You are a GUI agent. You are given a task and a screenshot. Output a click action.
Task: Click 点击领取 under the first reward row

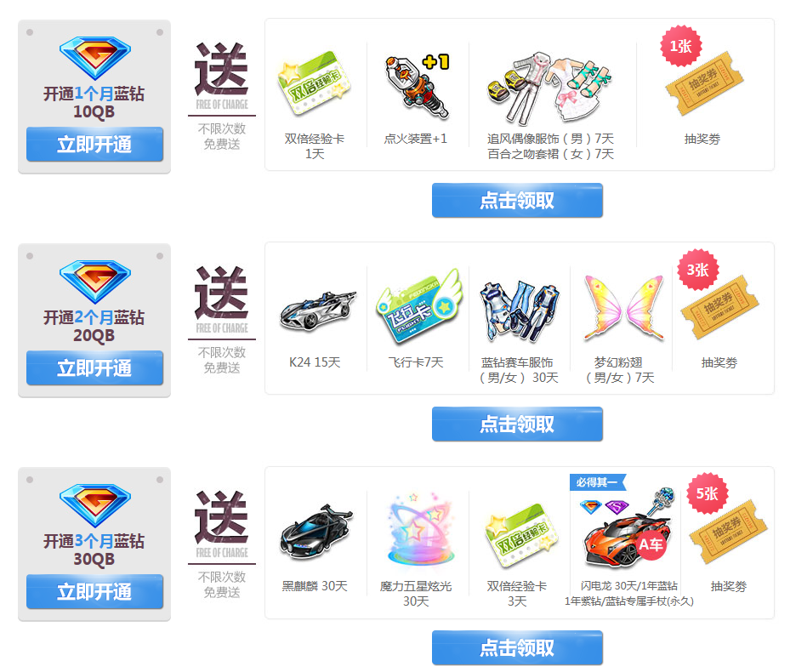(517, 200)
